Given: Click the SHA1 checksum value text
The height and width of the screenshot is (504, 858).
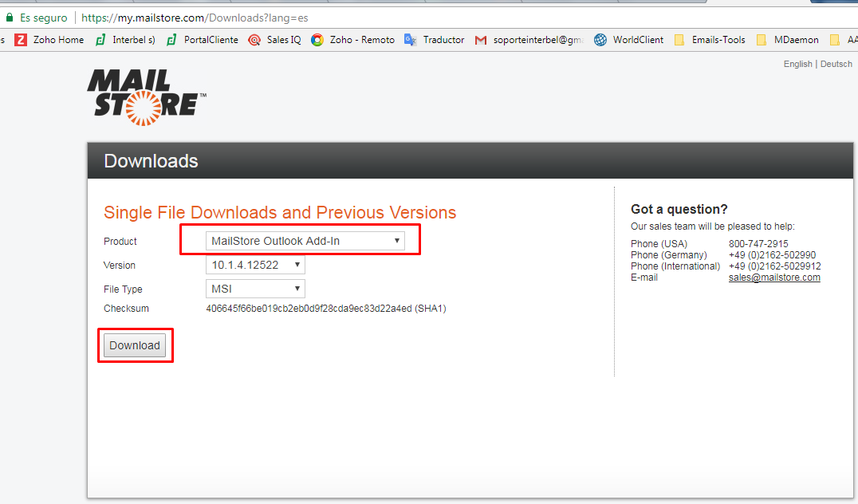Looking at the screenshot, I should pos(326,309).
